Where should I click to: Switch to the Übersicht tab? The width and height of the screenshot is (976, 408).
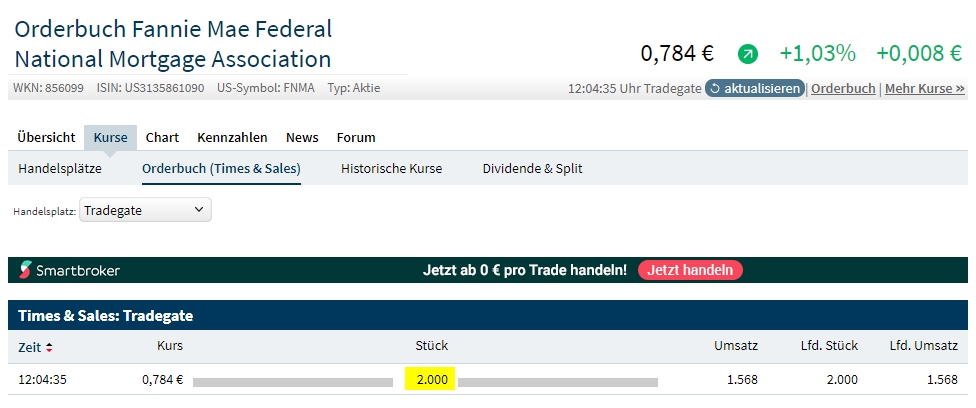pyautogui.click(x=46, y=137)
